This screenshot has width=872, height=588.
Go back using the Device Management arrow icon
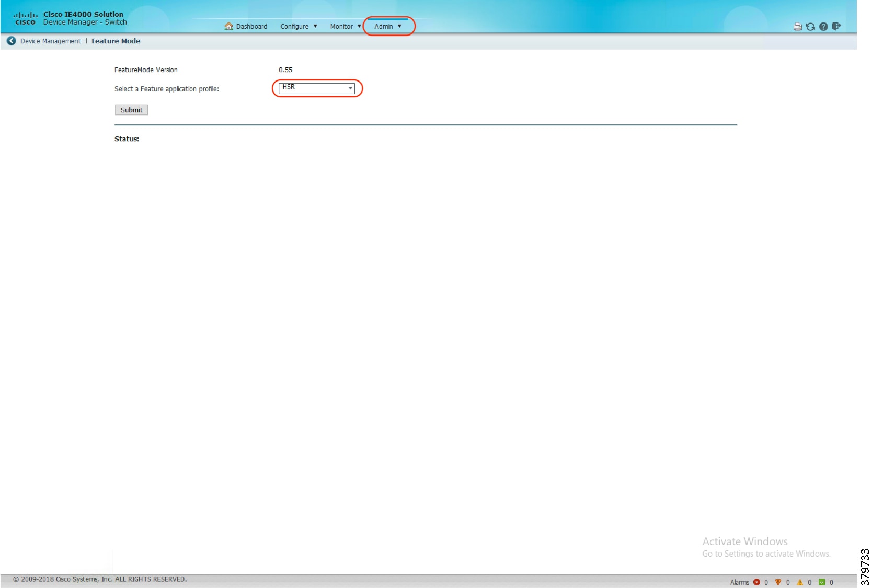(x=11, y=41)
